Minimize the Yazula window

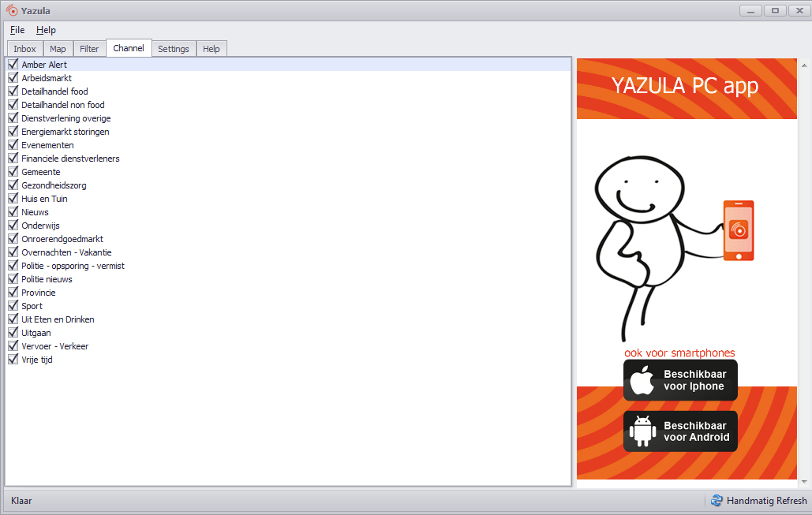click(750, 10)
